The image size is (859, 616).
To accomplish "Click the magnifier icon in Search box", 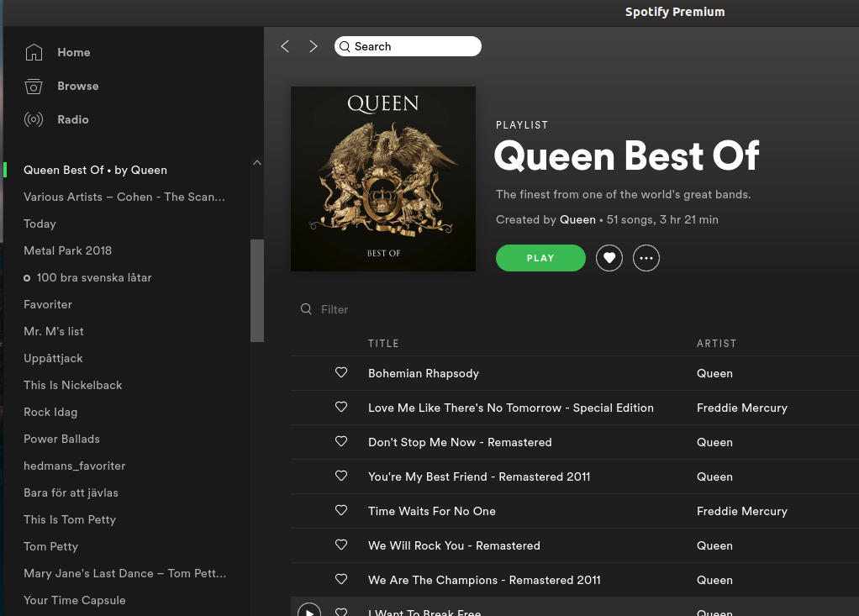I will point(345,46).
